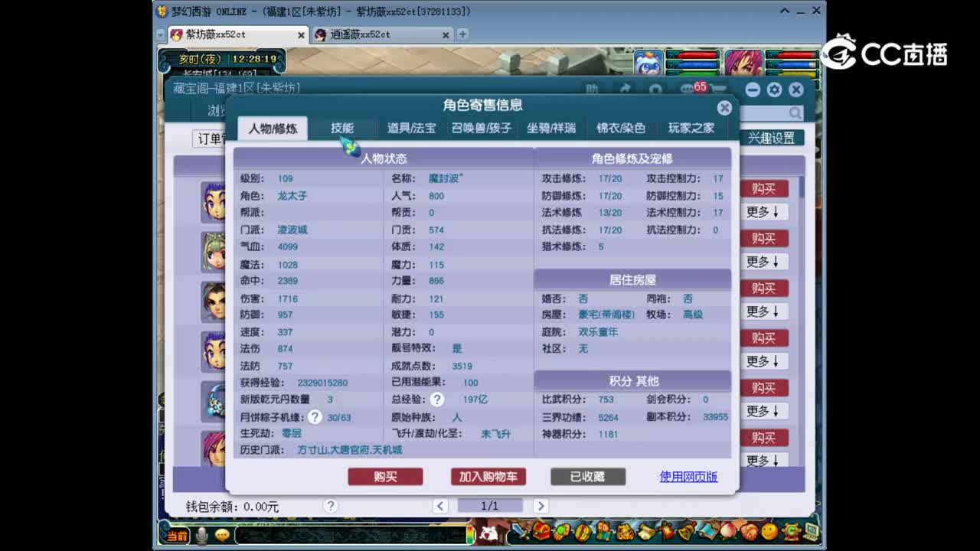
Task: Click the share arrow icon in 藏宝阁 header
Action: pos(626,90)
